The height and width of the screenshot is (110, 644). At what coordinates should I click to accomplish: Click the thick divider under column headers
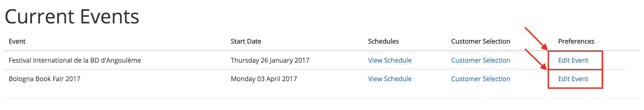click(x=322, y=51)
